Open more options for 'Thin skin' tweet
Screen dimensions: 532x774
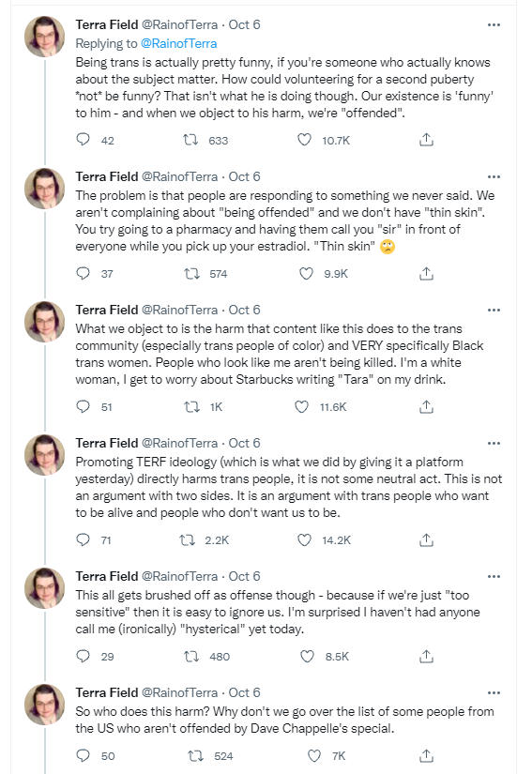pyautogui.click(x=494, y=176)
